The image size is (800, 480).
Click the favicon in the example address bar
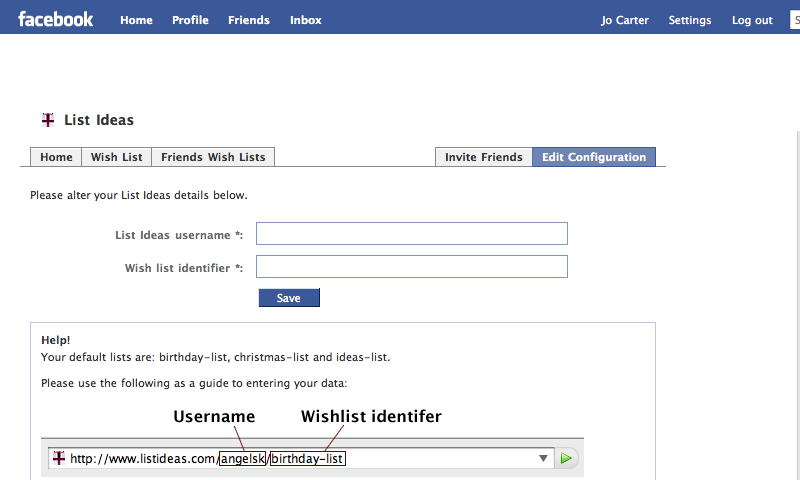pyautogui.click(x=59, y=458)
